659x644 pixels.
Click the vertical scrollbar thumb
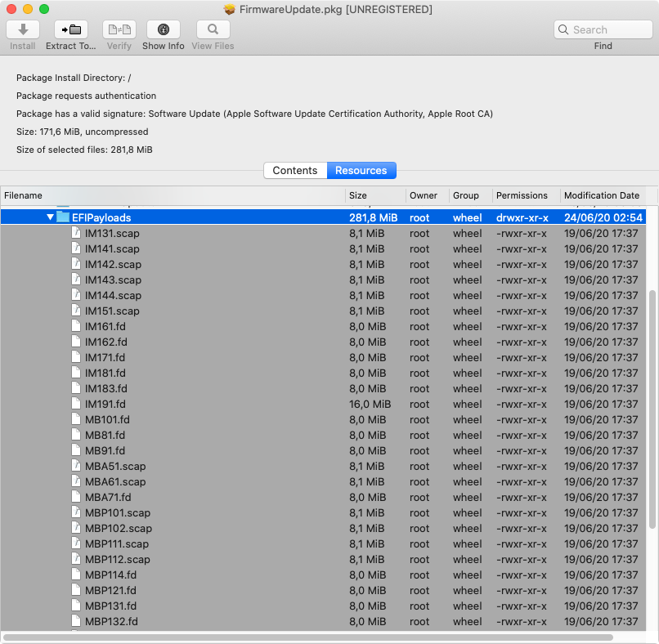[x=652, y=409]
